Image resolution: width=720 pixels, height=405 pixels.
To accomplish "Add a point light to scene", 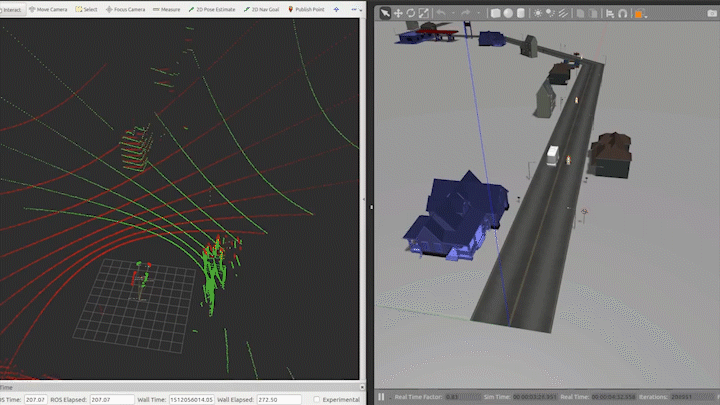I will point(540,13).
